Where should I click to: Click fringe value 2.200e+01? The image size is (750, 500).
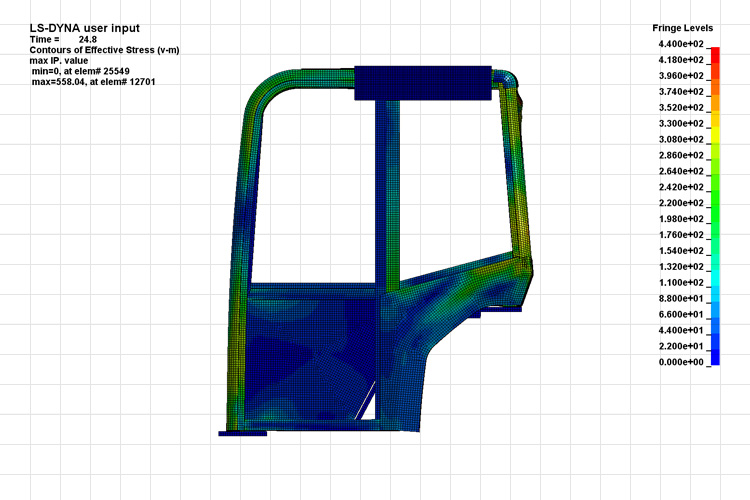pyautogui.click(x=681, y=346)
